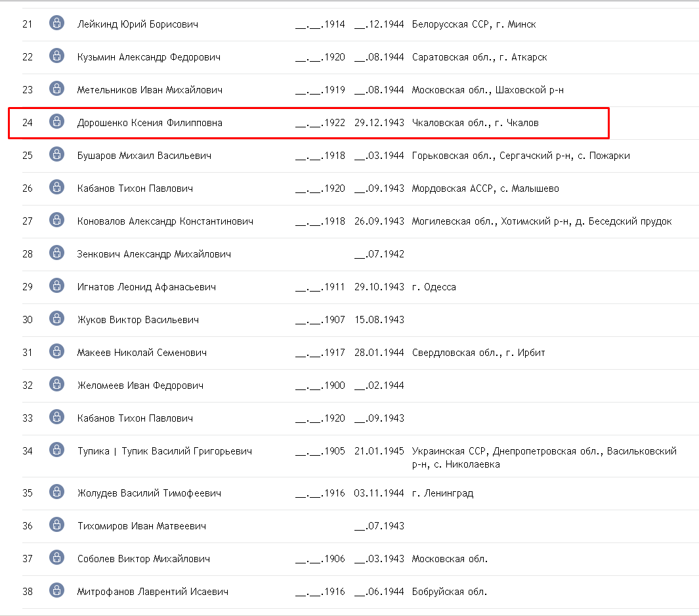
Task: Click the person icon next to Кузьмин Александр Федорович
Action: tap(56, 56)
